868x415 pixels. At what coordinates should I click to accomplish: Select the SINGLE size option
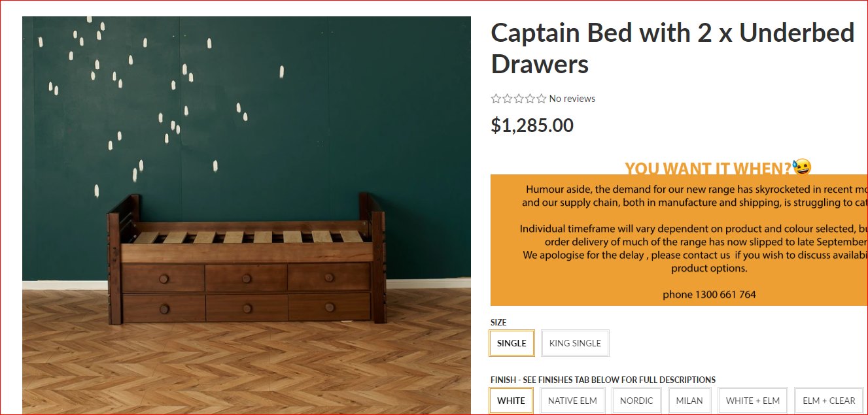(512, 343)
